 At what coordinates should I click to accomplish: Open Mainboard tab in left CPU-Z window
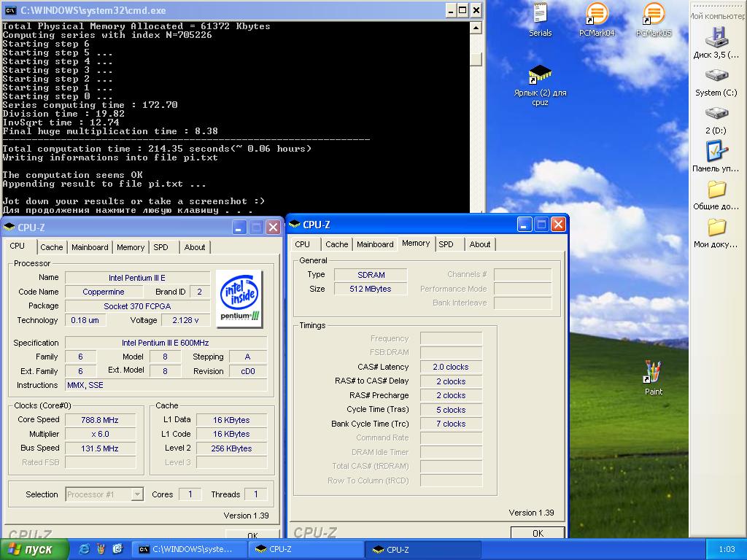tap(90, 247)
